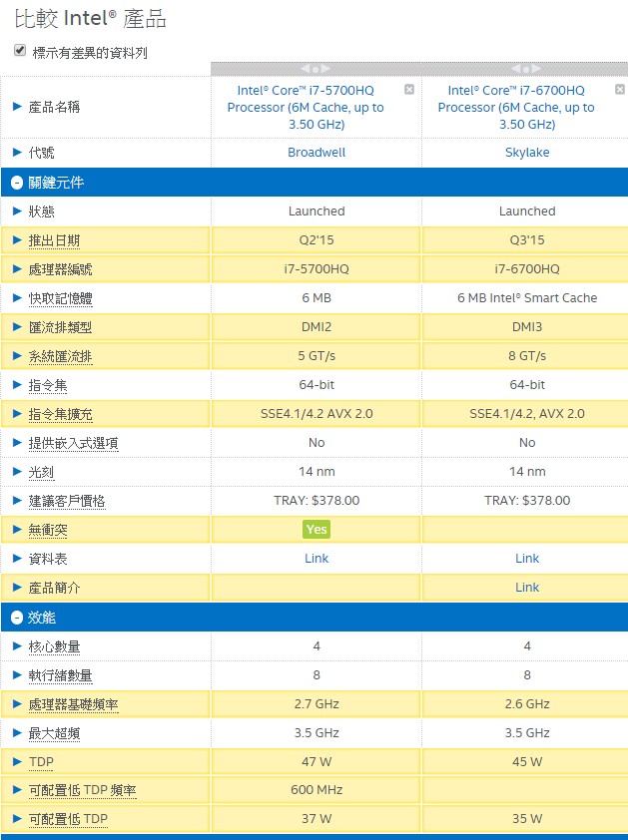Use the column reorder handle above i7-6700HQ
The image size is (628, 840).
[x=526, y=69]
